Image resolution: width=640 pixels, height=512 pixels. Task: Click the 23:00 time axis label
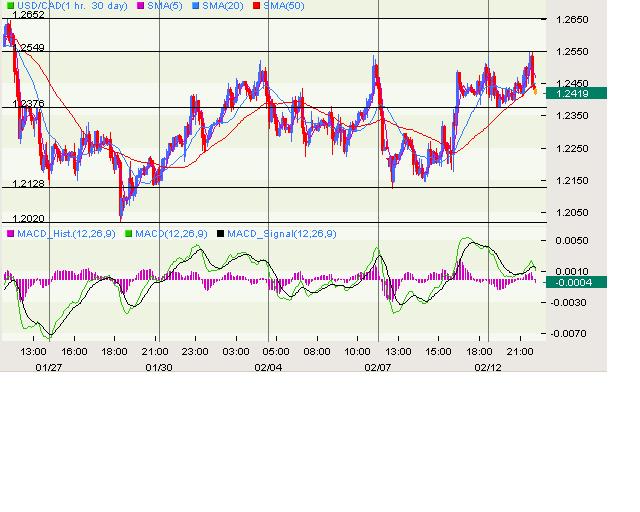pos(195,352)
